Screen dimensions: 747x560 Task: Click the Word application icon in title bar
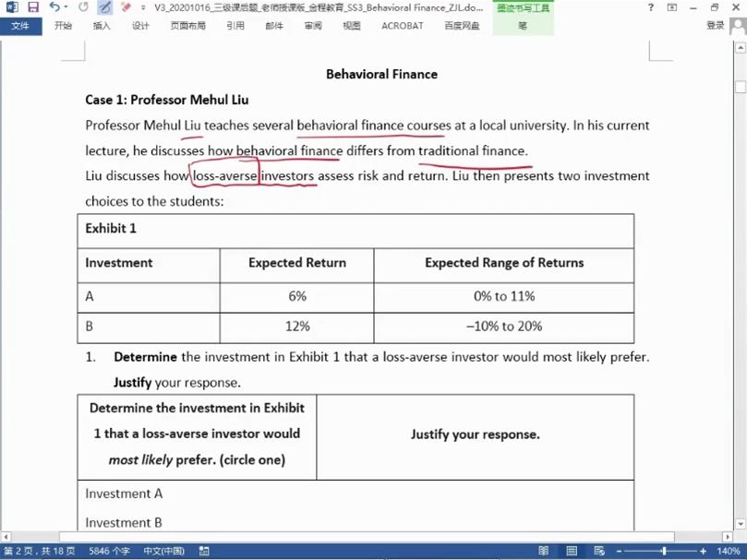[x=11, y=7]
